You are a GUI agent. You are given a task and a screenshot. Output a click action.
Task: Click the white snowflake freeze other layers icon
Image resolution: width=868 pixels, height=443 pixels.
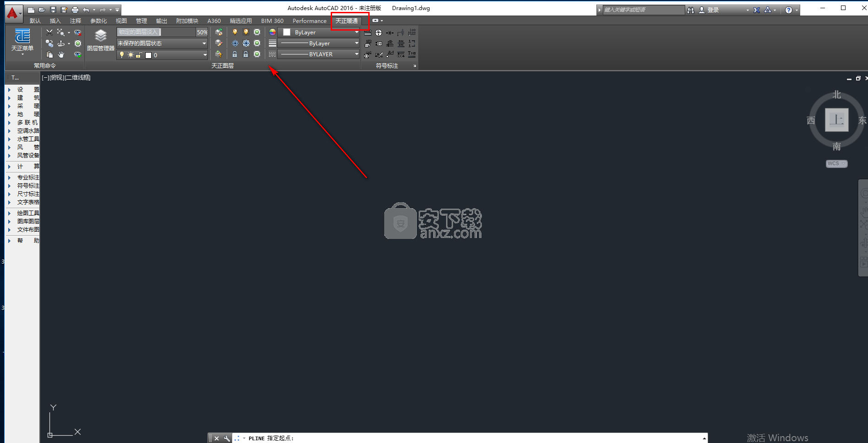click(246, 43)
